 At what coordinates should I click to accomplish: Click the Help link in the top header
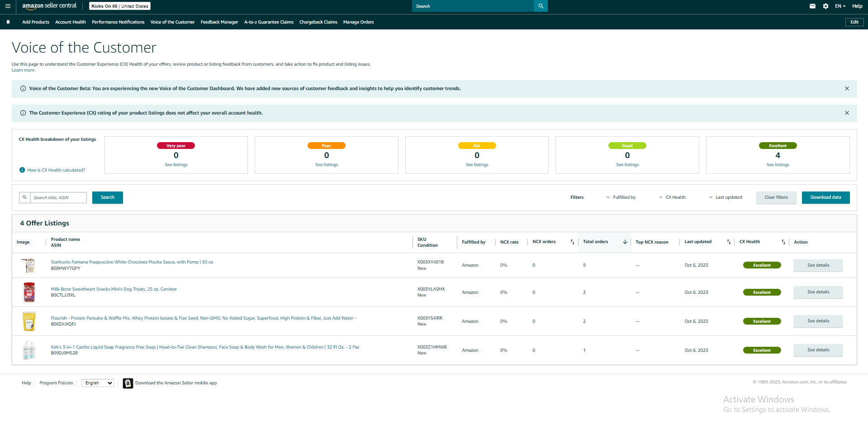click(x=857, y=6)
